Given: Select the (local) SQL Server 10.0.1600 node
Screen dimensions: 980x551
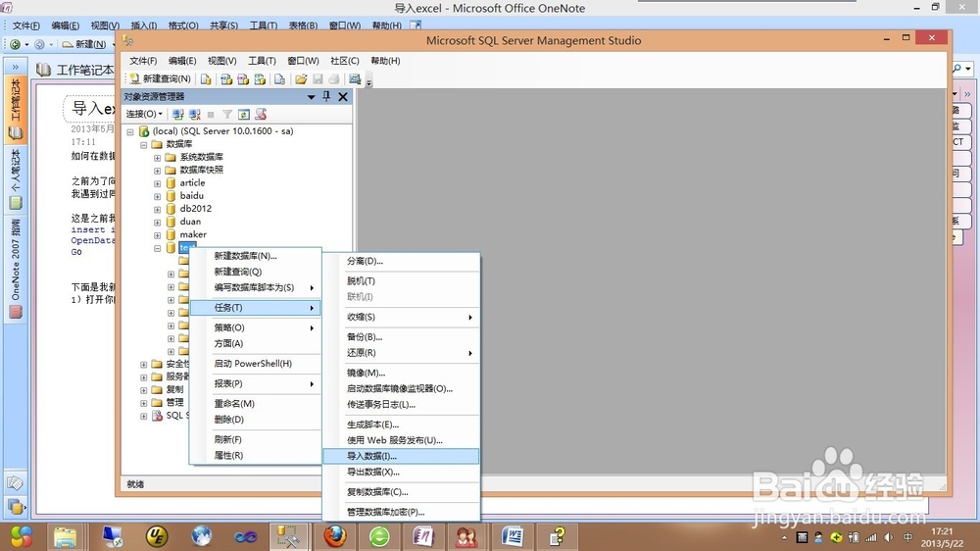Looking at the screenshot, I should (222, 131).
